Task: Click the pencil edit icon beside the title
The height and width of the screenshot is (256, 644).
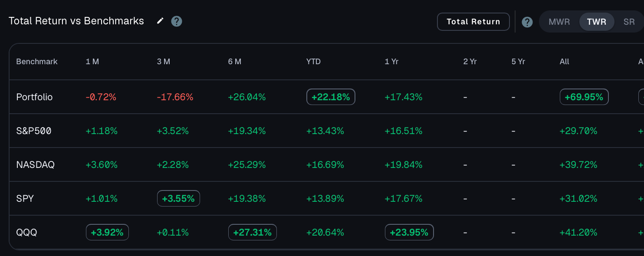Action: (161, 21)
